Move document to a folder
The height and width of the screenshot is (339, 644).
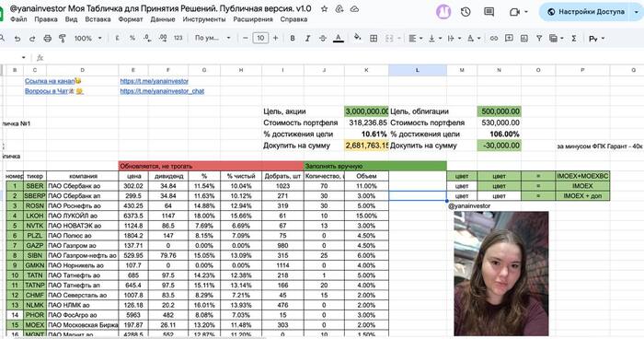point(339,8)
